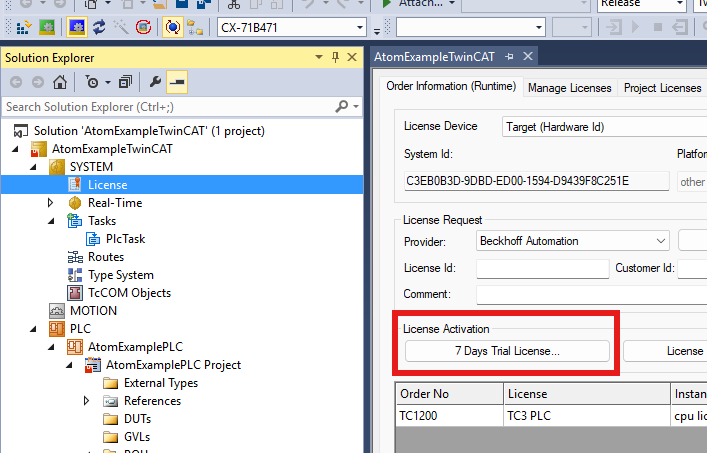Switch to the Project Licenses tab
This screenshot has height=453, width=707.
pyautogui.click(x=662, y=88)
